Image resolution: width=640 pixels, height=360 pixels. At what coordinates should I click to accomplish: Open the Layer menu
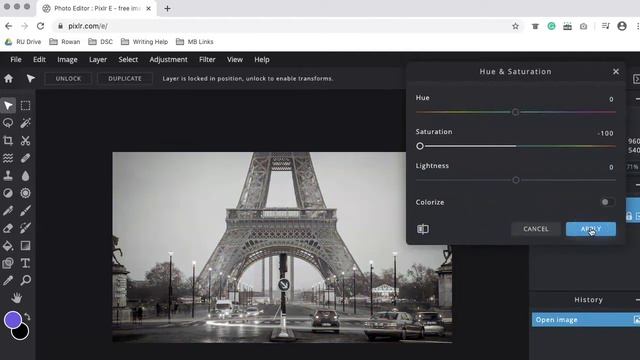click(x=98, y=60)
